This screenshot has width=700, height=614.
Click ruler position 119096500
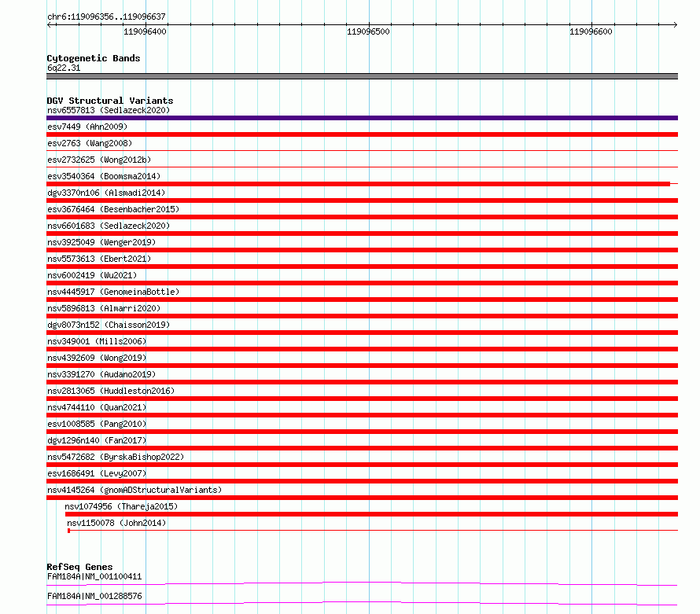coord(368,31)
